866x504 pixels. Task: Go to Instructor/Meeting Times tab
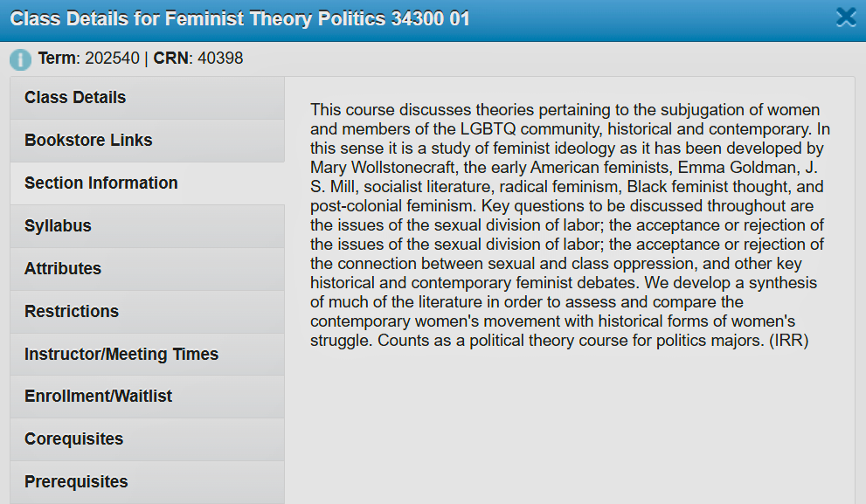point(147,354)
